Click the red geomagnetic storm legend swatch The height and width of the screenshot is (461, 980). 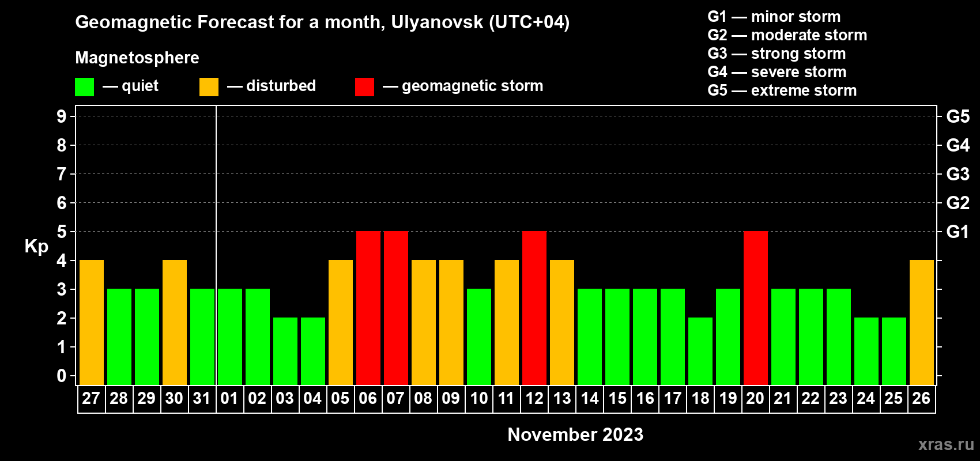coord(364,87)
